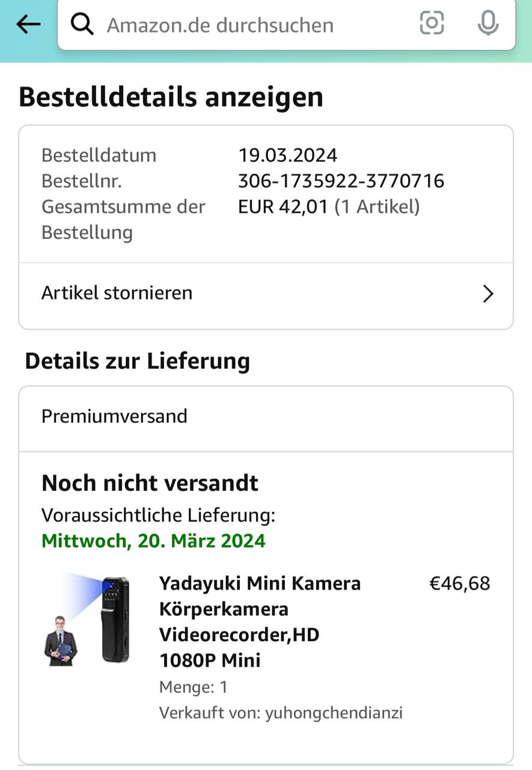Tap the Premiumversand shipping row
This screenshot has width=532, height=770.
pos(114,416)
